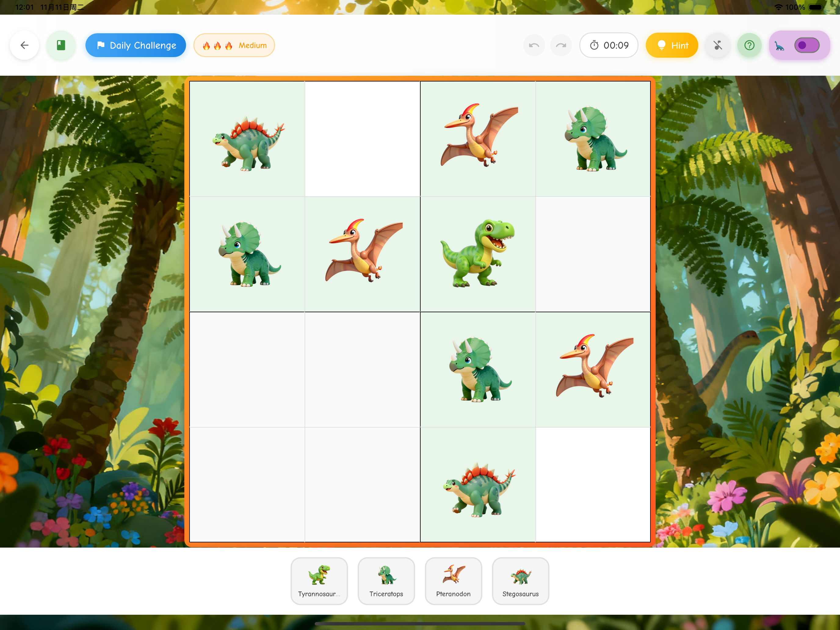Select the Tyrannosaurus token from the tray
The width and height of the screenshot is (840, 630).
point(319,581)
